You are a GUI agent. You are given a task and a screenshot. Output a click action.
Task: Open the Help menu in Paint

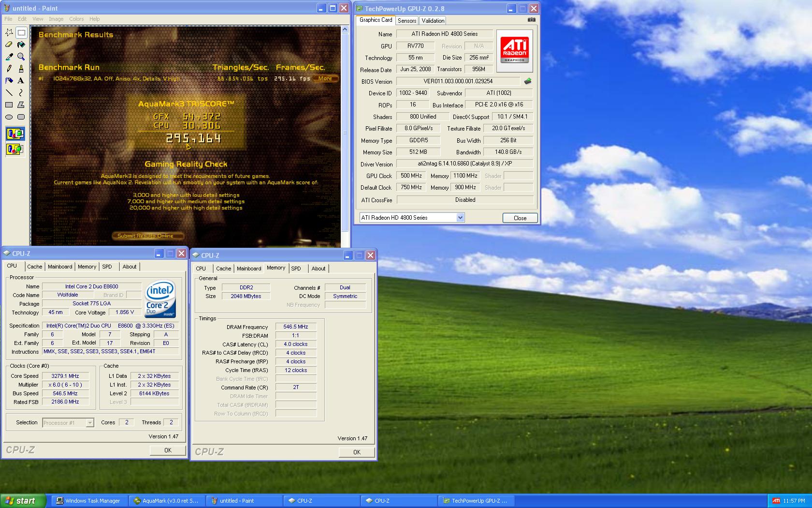coord(95,19)
